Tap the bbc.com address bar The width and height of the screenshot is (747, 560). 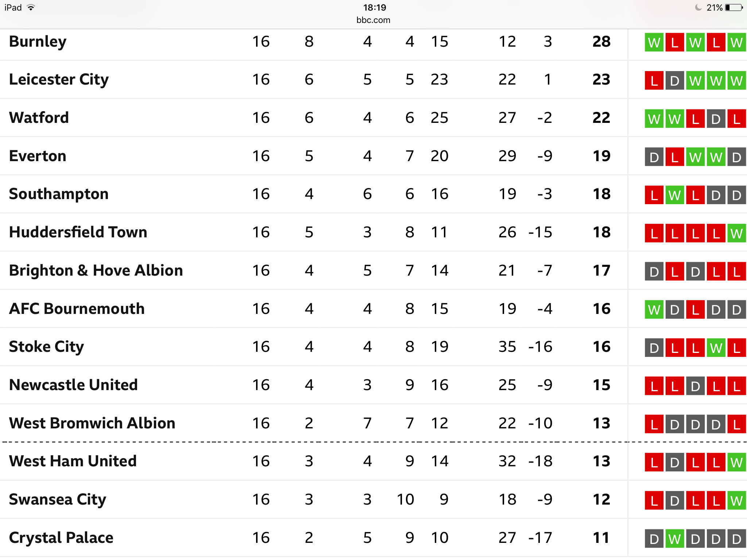[x=373, y=20]
